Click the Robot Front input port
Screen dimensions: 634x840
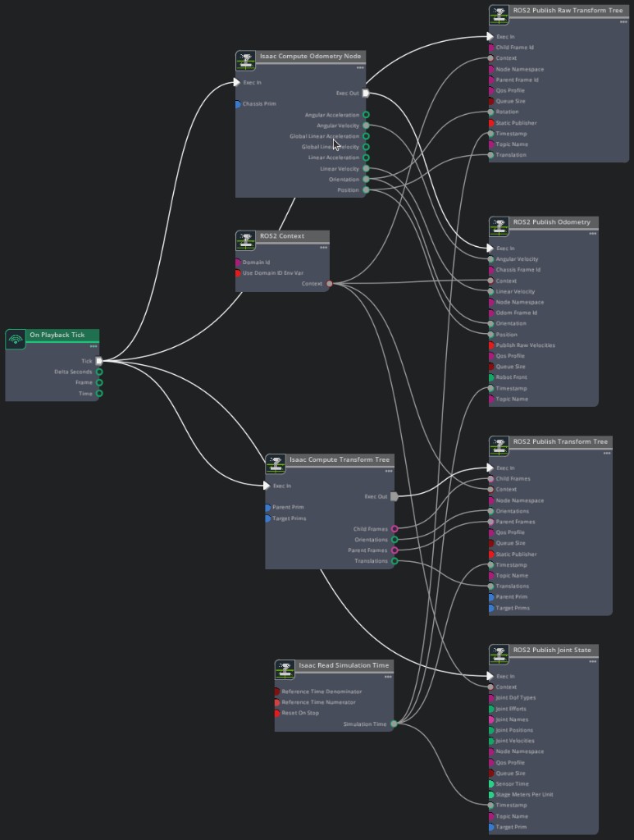coord(490,377)
